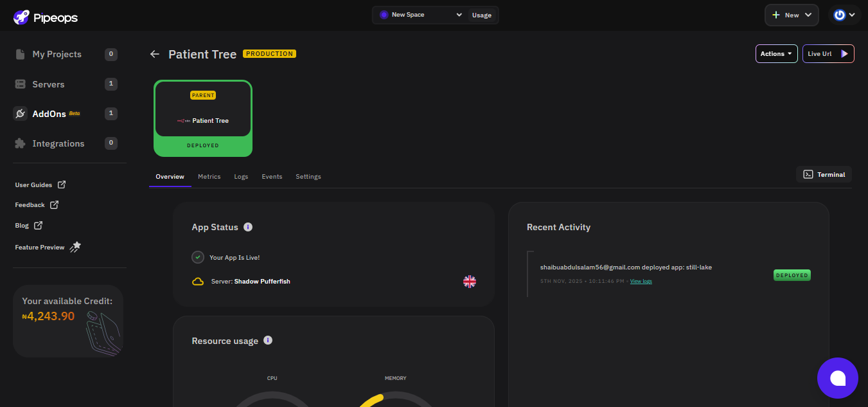Click external-link icon beside User Guides
The image size is (868, 407).
(62, 185)
